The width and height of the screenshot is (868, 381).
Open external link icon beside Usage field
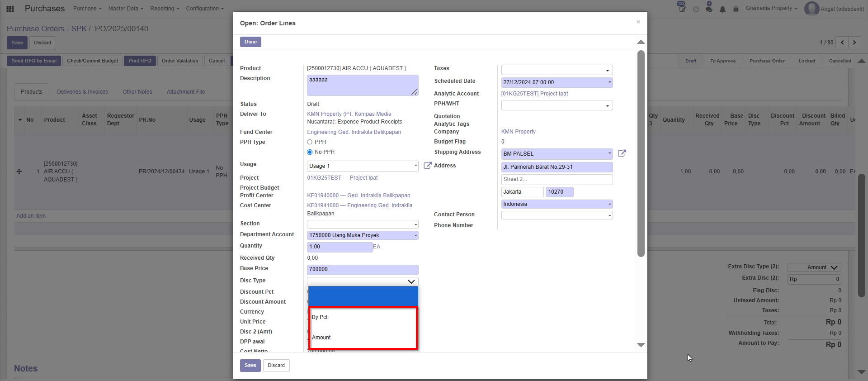[x=427, y=166]
